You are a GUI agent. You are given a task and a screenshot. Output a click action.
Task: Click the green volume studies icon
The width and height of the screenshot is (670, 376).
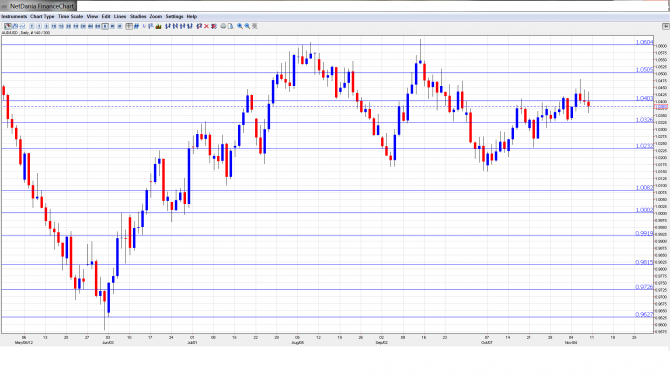click(x=159, y=26)
